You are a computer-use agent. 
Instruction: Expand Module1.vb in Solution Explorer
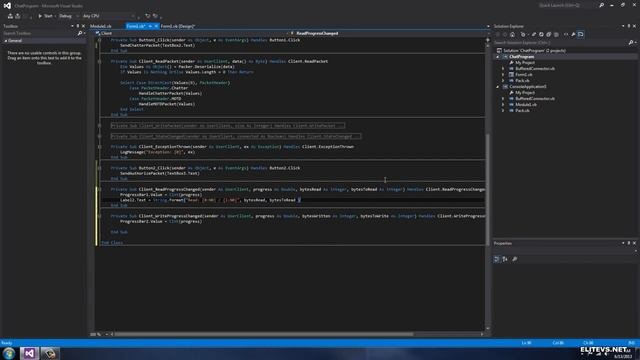click(503, 104)
